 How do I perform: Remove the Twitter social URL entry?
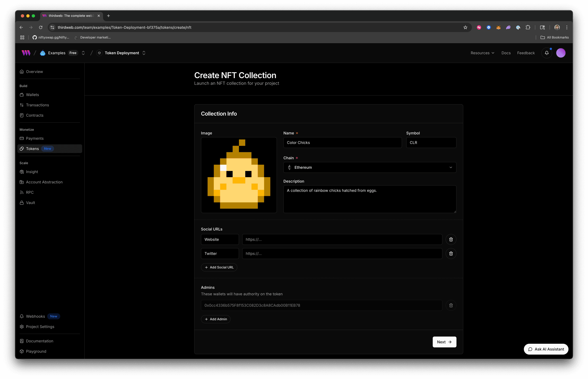(451, 253)
